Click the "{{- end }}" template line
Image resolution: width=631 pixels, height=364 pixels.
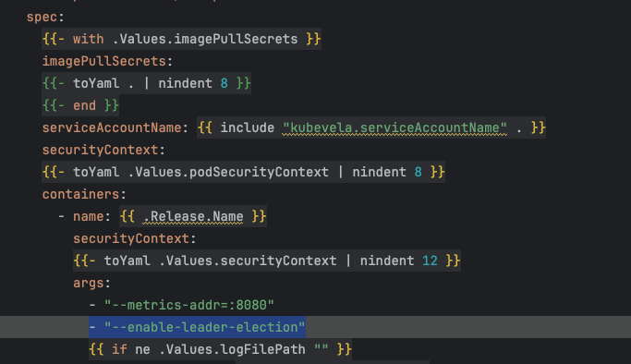[80, 105]
